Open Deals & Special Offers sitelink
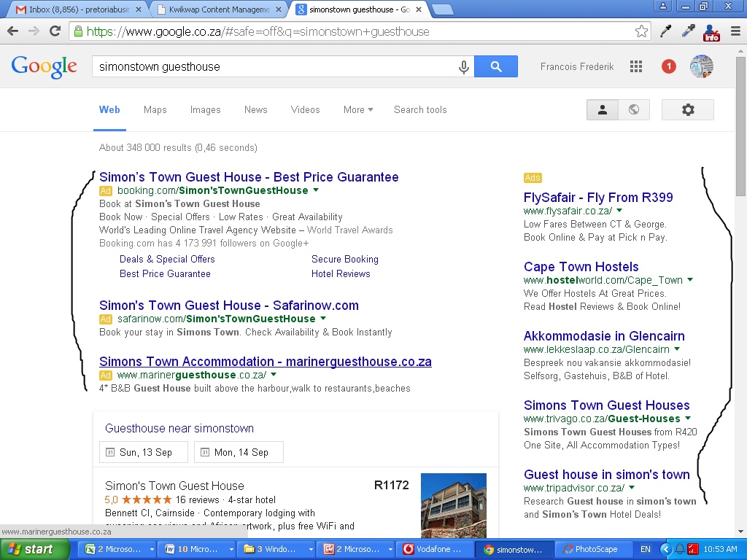The image size is (747, 560). (167, 259)
